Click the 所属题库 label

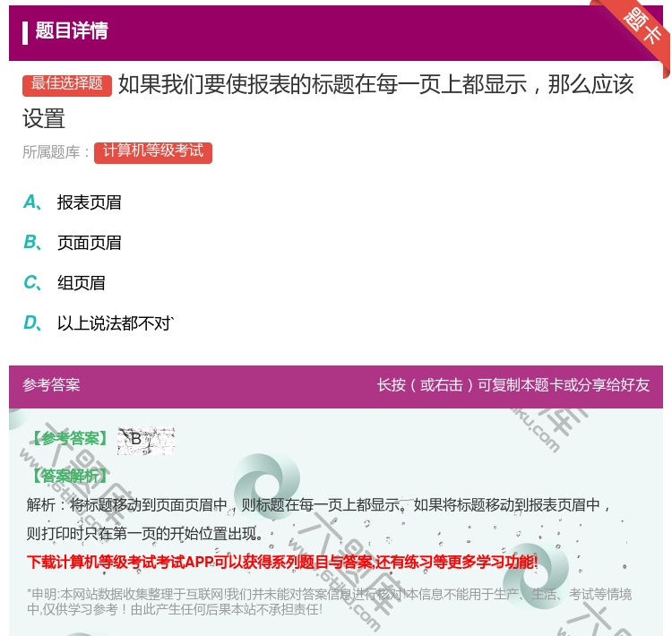[x=56, y=152]
